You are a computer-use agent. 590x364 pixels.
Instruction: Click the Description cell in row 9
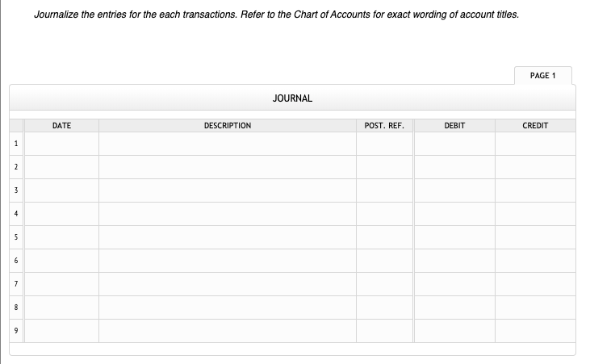coord(227,331)
